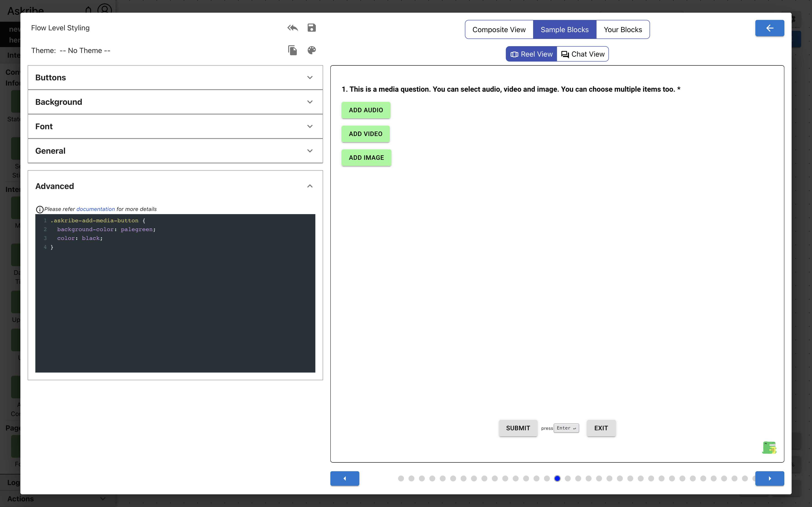Open the theme palette icon
812x507 pixels.
[x=311, y=50]
